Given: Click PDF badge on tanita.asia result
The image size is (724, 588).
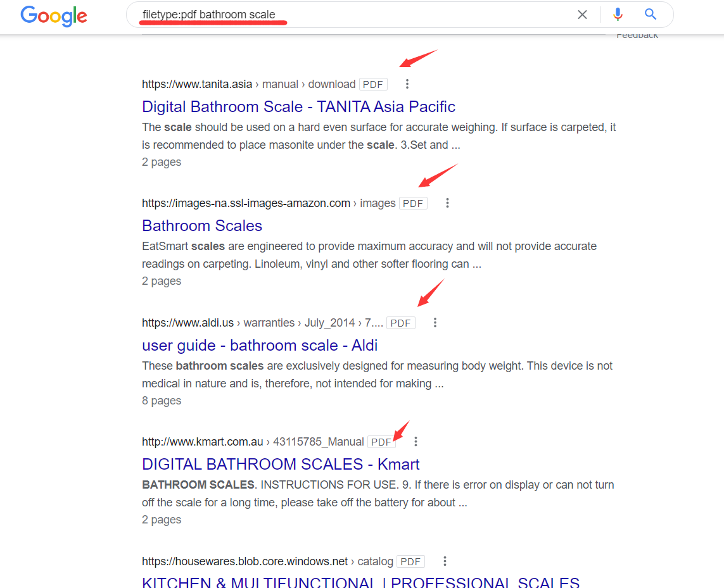Looking at the screenshot, I should pos(373,84).
